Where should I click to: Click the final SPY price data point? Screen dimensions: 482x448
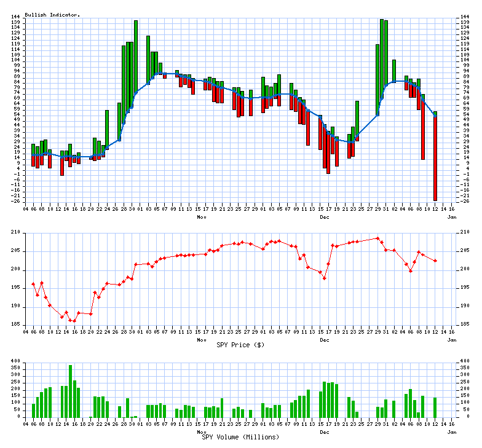(435, 261)
